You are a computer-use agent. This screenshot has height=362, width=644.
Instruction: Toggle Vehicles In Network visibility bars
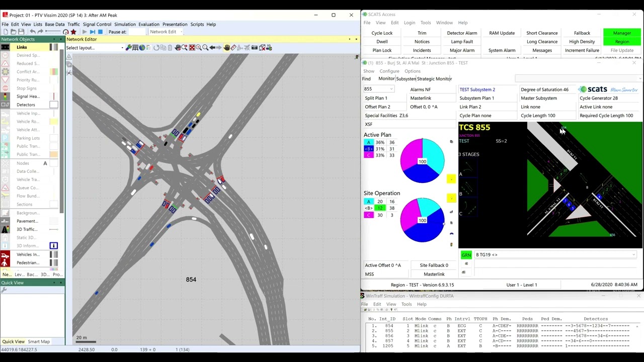tap(53, 254)
